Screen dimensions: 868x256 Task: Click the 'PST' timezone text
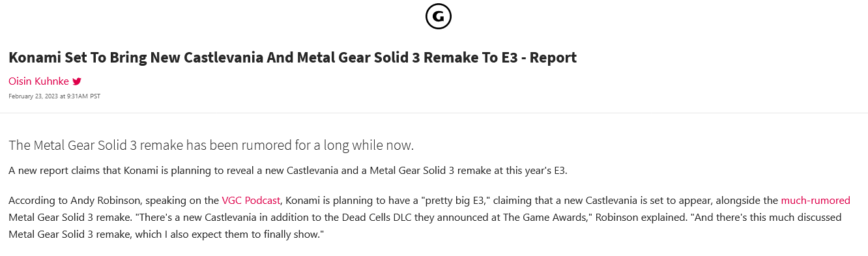(x=95, y=96)
